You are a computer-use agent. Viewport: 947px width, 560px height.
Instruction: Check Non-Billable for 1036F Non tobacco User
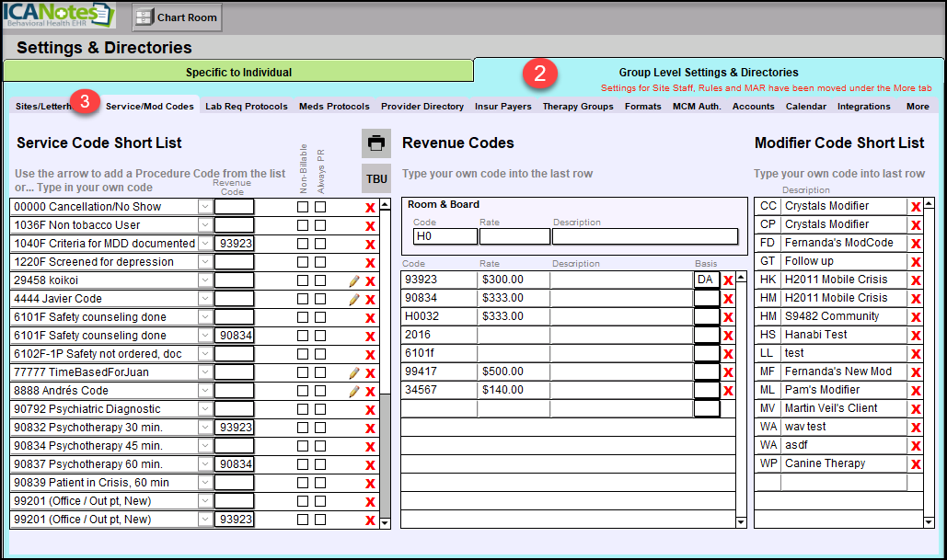point(302,225)
